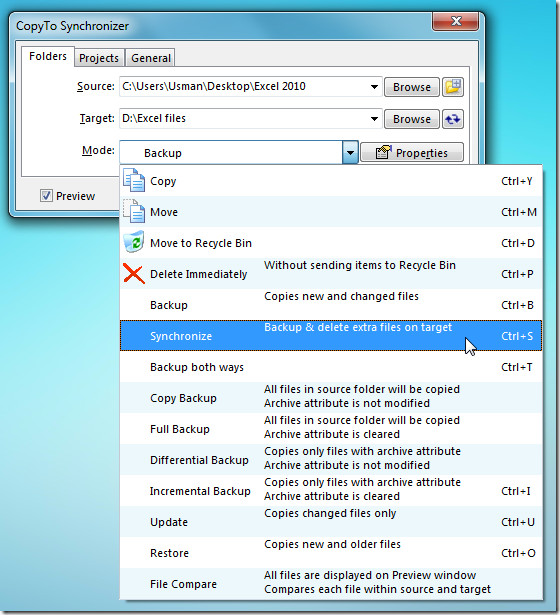
Task: Select the Folders tab
Action: [x=48, y=56]
